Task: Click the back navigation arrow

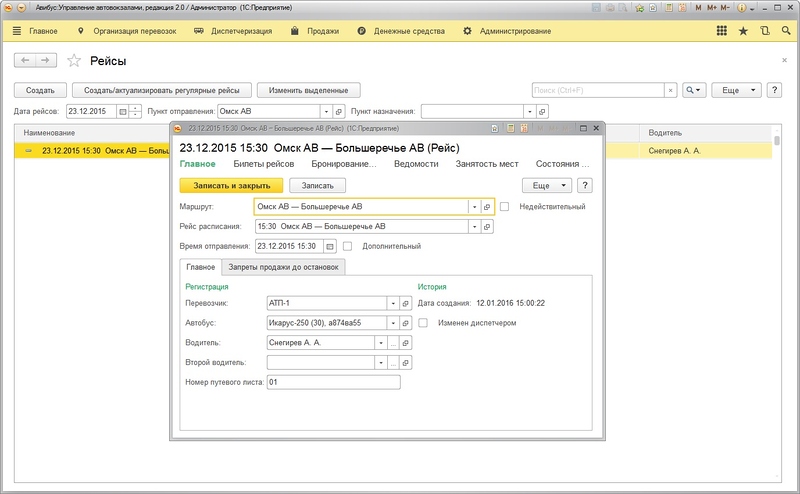Action: [23, 61]
